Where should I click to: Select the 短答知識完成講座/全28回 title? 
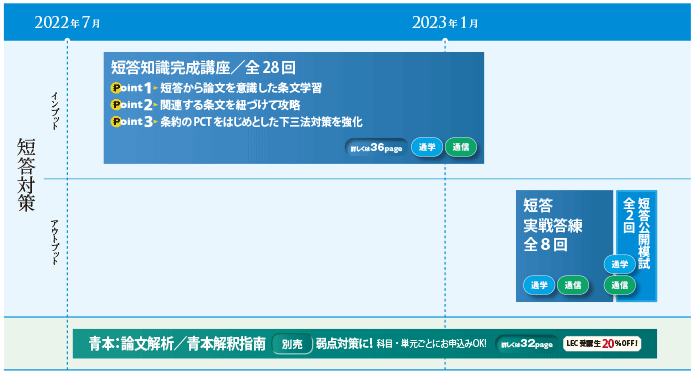click(x=203, y=67)
